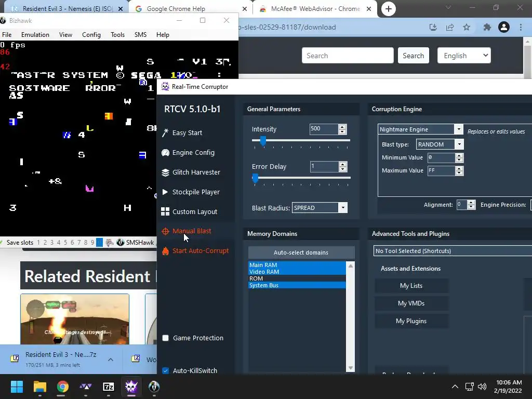The image size is (532, 399).
Task: Select Main RAM memory domain
Action: (297, 265)
